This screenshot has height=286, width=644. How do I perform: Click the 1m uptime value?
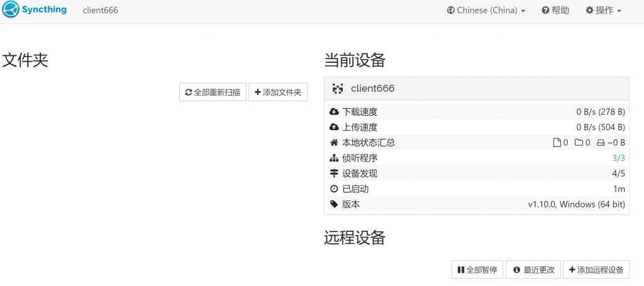[619, 189]
